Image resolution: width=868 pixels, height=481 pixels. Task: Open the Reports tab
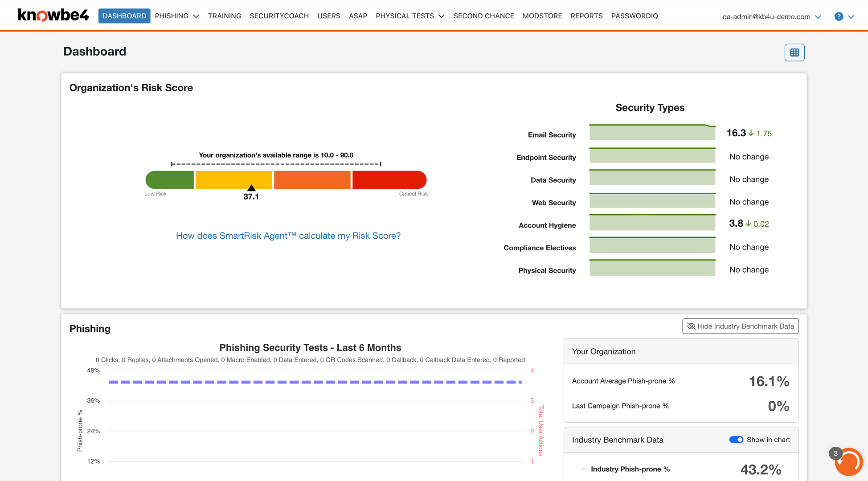586,16
